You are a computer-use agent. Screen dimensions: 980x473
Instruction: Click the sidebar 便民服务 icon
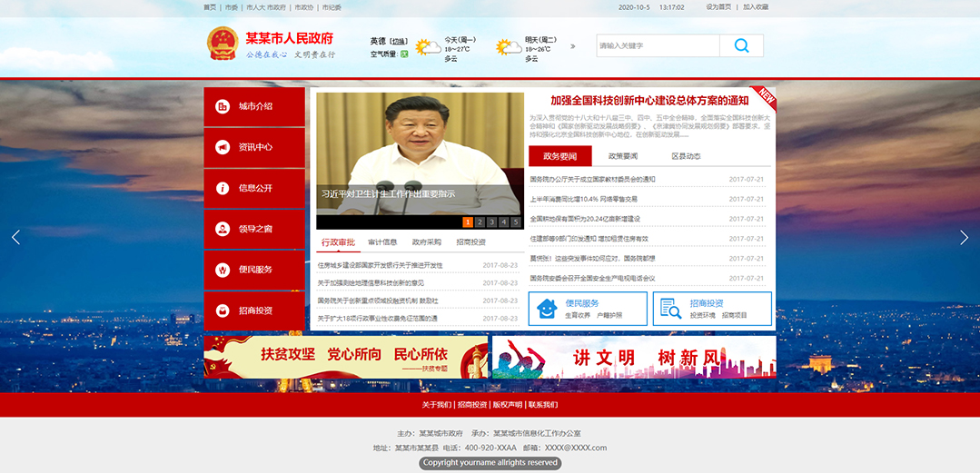(223, 270)
